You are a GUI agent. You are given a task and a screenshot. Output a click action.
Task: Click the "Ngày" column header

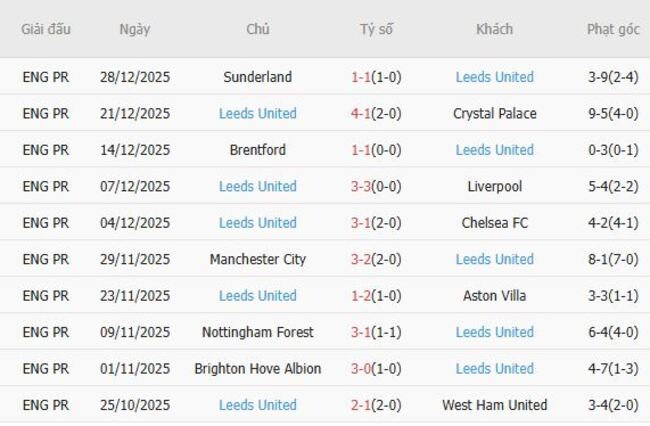tap(135, 29)
